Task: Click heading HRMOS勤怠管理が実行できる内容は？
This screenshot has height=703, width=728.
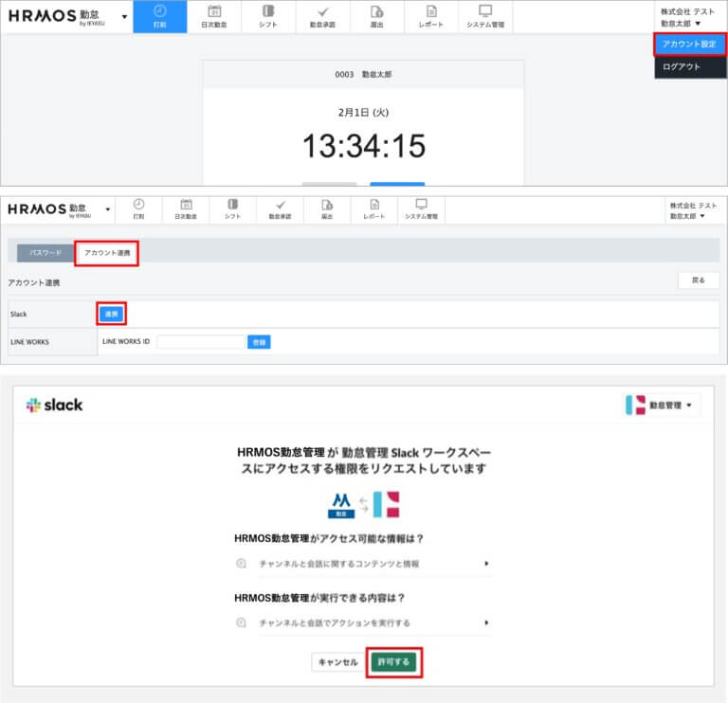Action: 319,598
